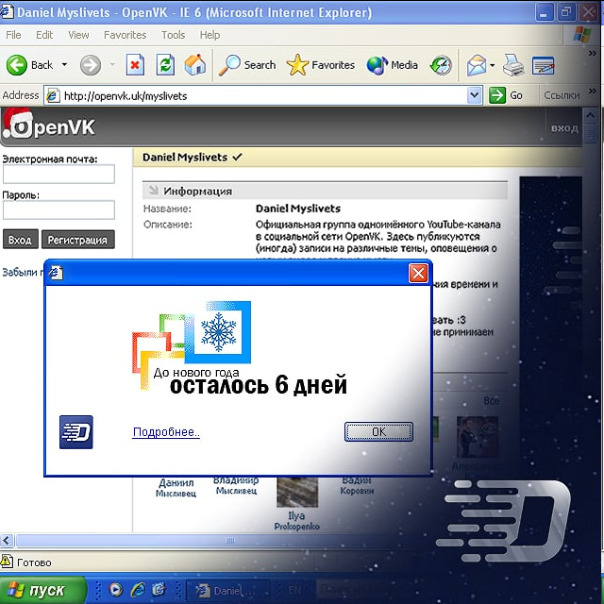Go to the Home page icon
The width and height of the screenshot is (604, 604).
pos(195,65)
